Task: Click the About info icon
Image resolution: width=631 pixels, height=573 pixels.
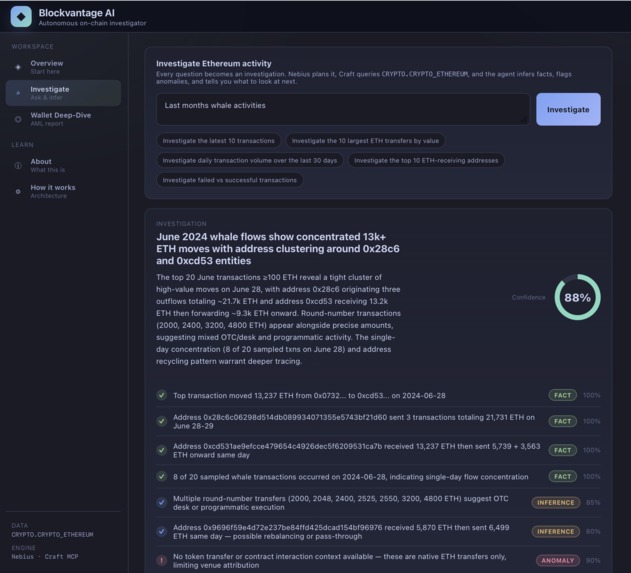Action: pos(18,165)
